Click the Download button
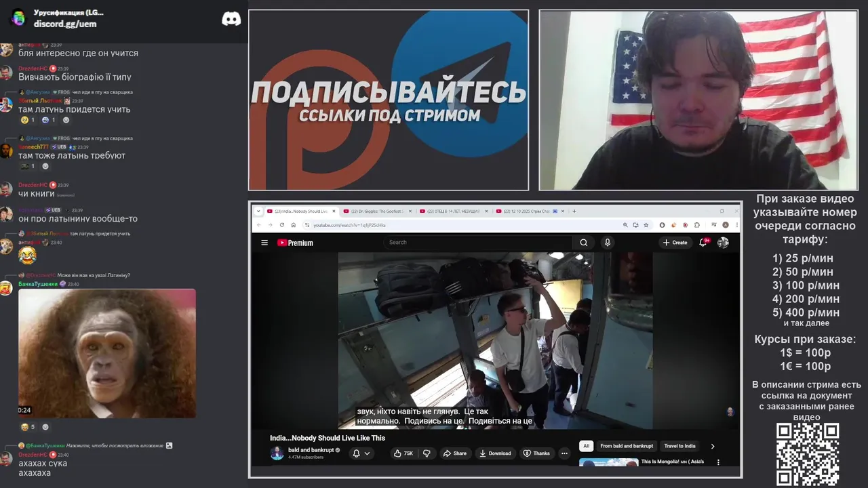 (495, 453)
